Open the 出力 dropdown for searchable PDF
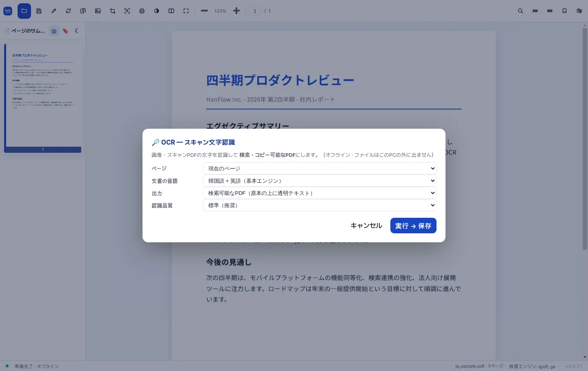The height and width of the screenshot is (371, 588). 320,193
